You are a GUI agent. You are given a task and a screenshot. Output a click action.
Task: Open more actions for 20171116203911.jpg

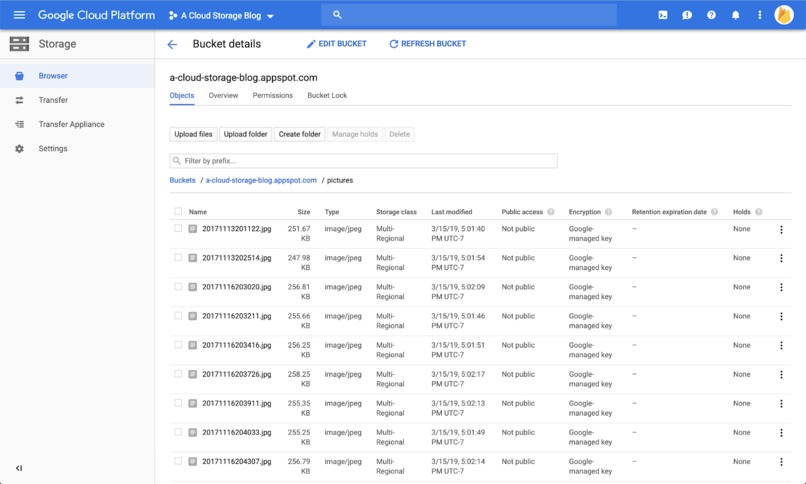pos(781,404)
